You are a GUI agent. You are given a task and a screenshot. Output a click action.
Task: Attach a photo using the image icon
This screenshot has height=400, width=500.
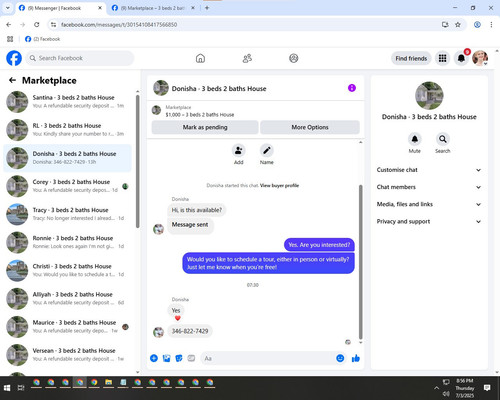tap(166, 358)
